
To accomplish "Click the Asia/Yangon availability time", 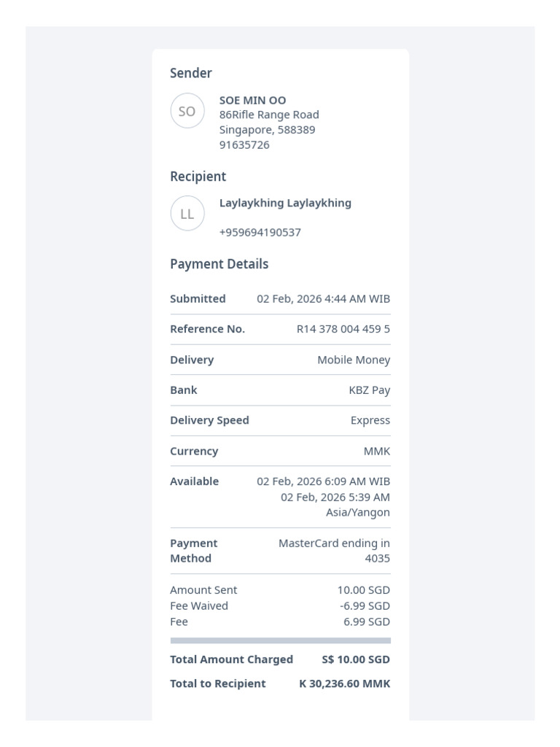I will 335,505.
